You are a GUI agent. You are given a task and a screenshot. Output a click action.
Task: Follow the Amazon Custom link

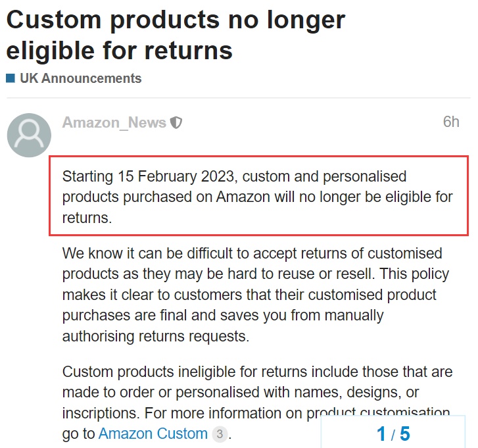click(153, 434)
